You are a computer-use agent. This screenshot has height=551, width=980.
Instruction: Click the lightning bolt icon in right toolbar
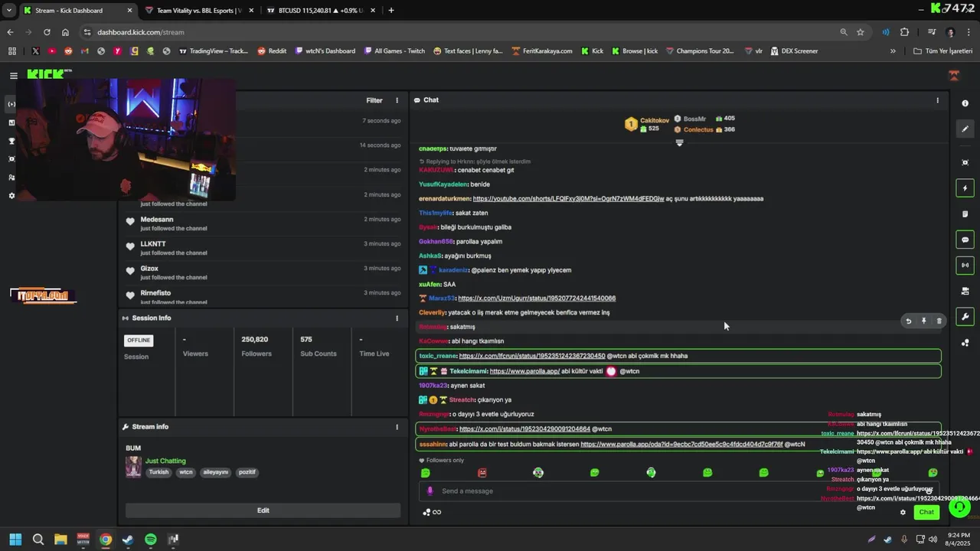click(965, 188)
